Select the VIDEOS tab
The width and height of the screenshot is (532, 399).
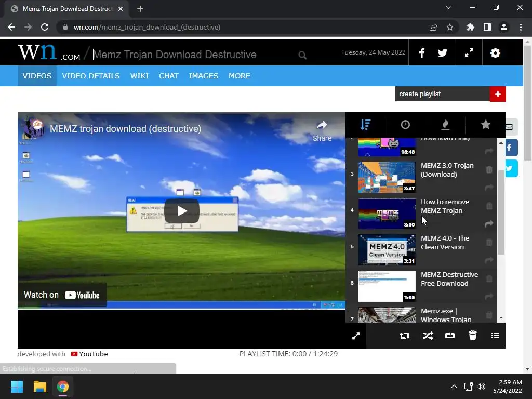pyautogui.click(x=37, y=76)
